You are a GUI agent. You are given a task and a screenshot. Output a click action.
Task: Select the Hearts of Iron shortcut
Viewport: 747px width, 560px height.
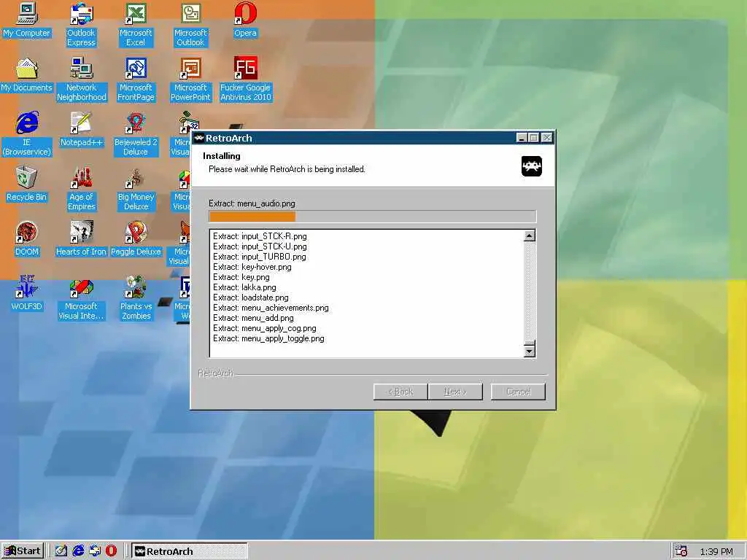[81, 239]
